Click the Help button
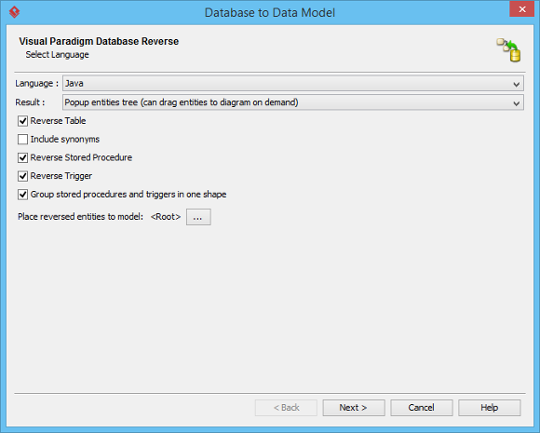This screenshot has height=433, width=540. tap(489, 408)
